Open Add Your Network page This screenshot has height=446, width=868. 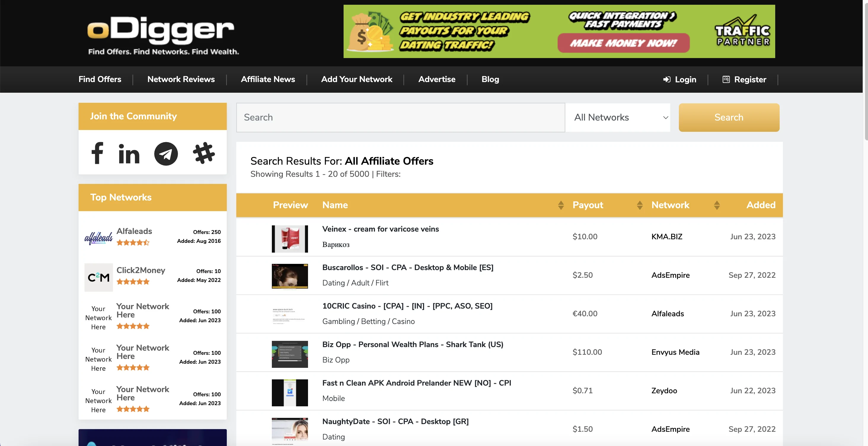[x=357, y=79]
